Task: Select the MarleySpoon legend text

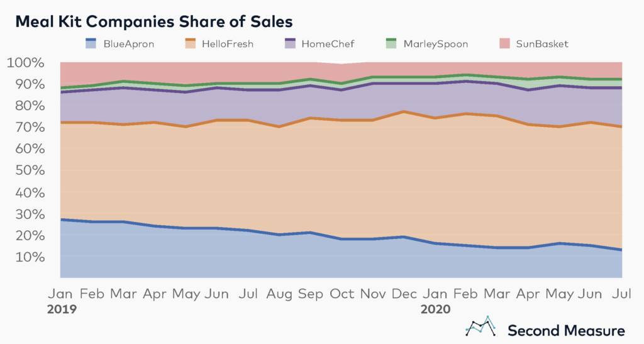Action: 436,44
